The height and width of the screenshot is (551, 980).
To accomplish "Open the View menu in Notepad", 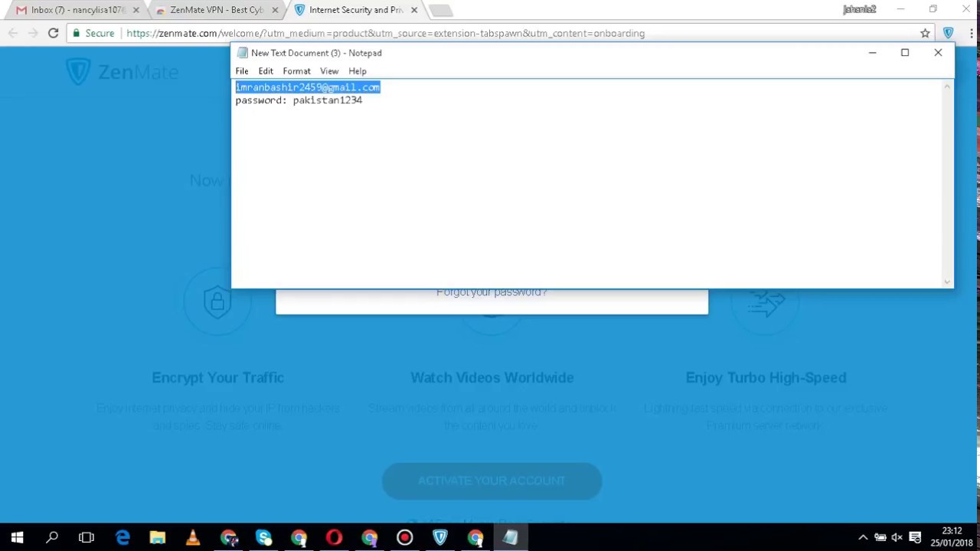I will click(x=329, y=71).
